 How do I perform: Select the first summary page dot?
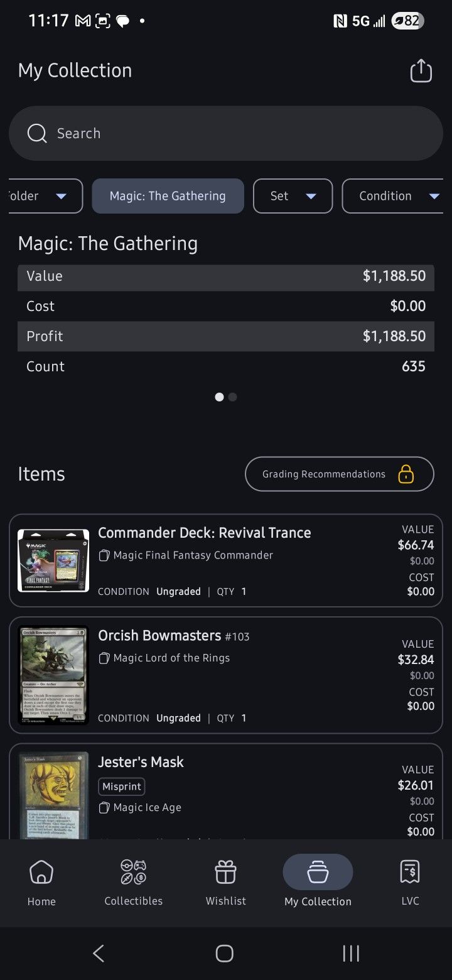tap(219, 397)
